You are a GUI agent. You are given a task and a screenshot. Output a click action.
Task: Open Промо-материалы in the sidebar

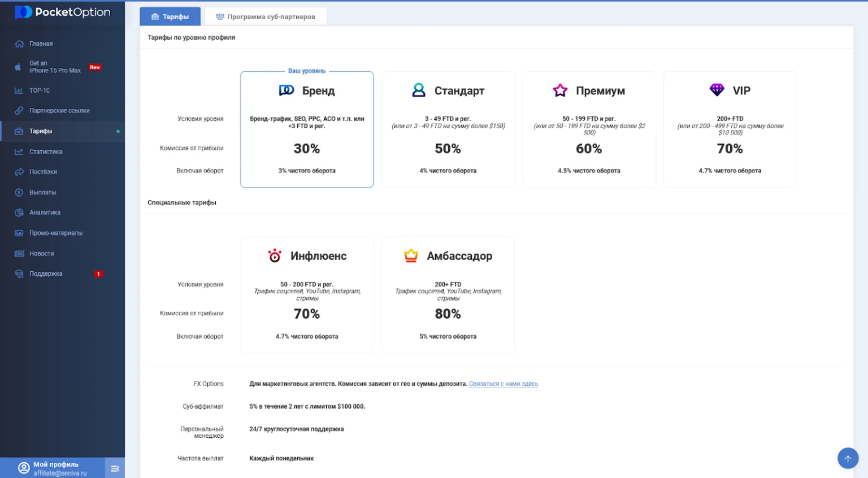click(55, 233)
